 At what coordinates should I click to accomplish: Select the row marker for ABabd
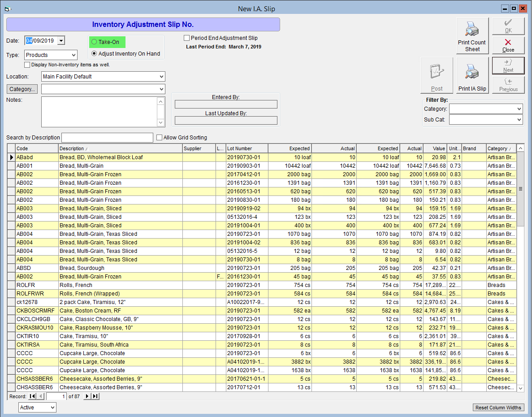click(11, 157)
